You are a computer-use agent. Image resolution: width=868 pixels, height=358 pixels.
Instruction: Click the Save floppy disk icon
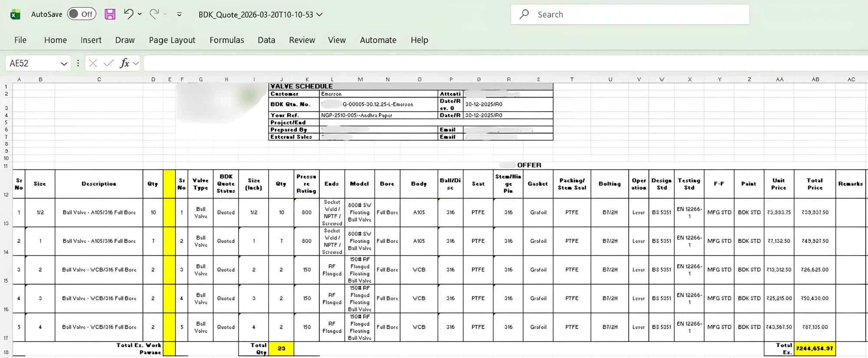(110, 14)
